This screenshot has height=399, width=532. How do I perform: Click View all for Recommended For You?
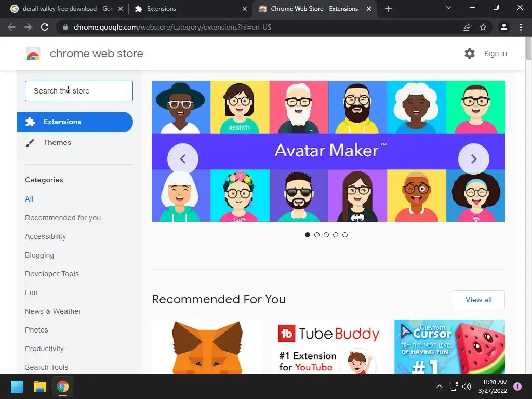478,300
